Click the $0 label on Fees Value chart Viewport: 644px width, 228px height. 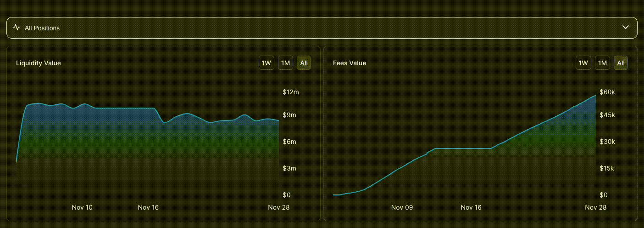coord(604,195)
